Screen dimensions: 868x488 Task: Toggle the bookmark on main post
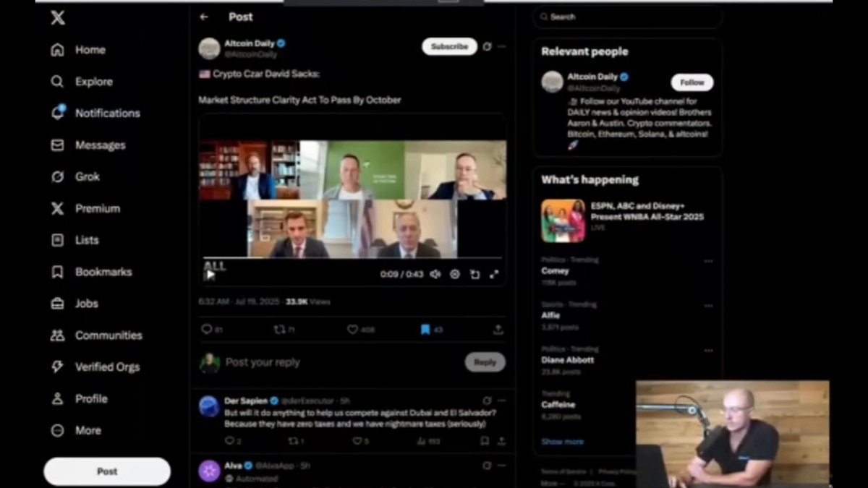click(x=425, y=329)
